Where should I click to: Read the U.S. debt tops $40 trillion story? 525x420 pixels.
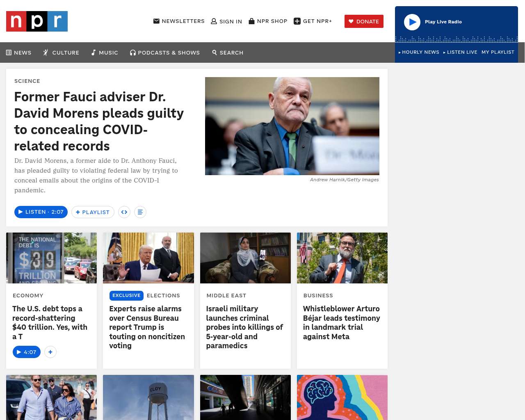click(x=50, y=322)
